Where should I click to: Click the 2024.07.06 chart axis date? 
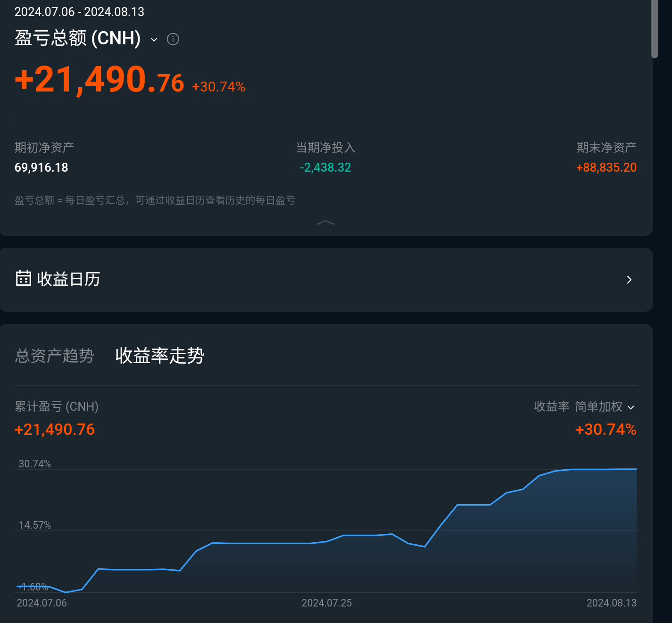pos(42,603)
